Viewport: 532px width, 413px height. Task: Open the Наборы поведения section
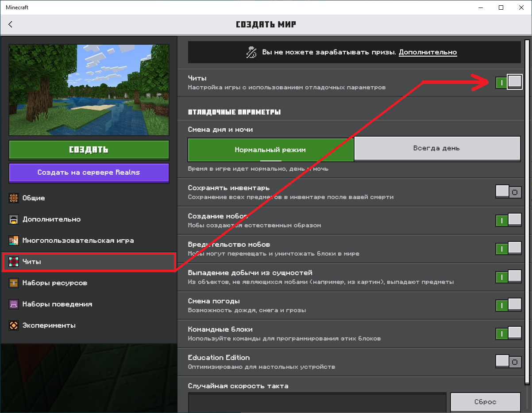click(89, 304)
